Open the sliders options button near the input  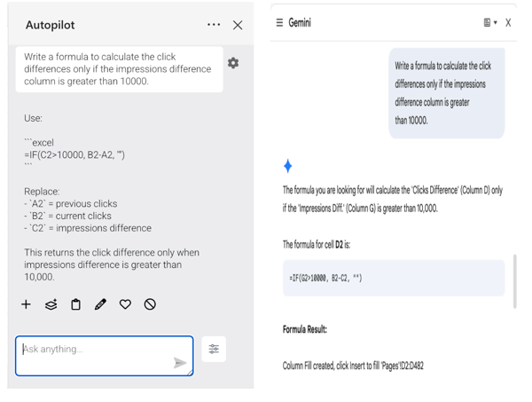(214, 349)
